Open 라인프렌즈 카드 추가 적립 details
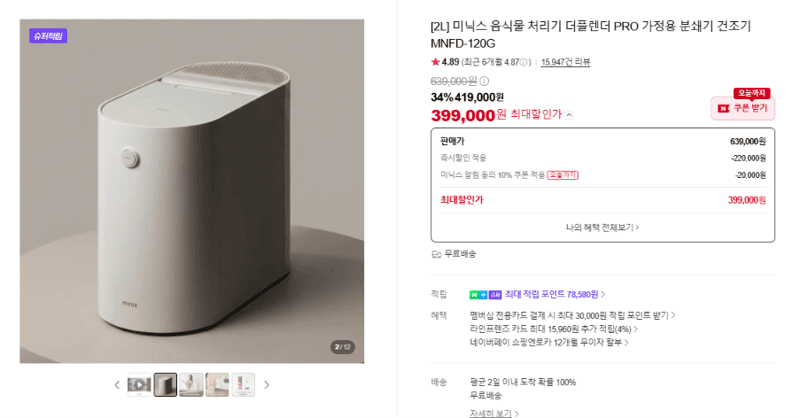 click(x=554, y=329)
